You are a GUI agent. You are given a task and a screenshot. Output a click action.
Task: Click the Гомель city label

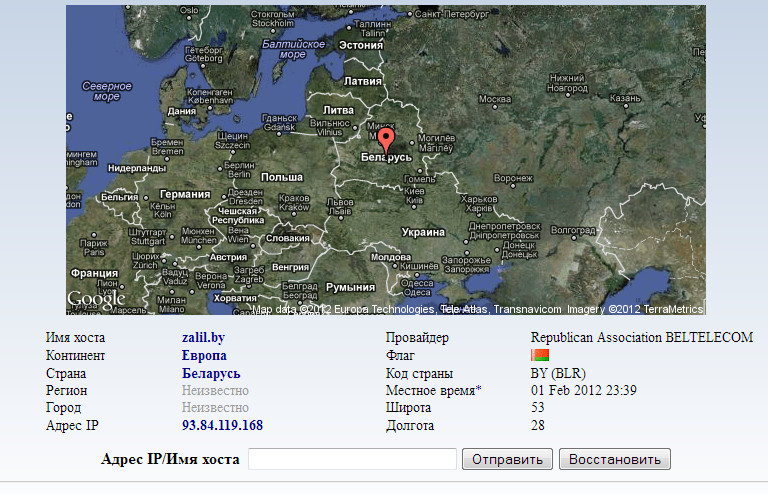[x=420, y=179]
